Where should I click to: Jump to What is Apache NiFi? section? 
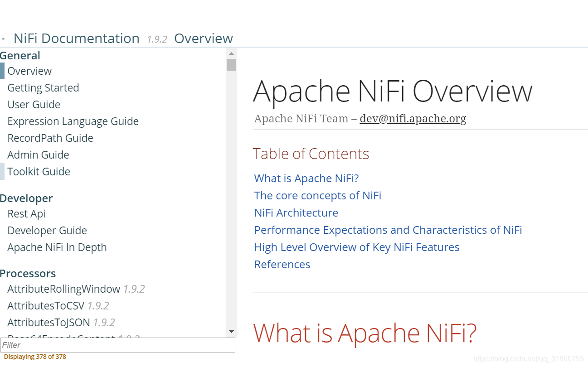pos(306,179)
